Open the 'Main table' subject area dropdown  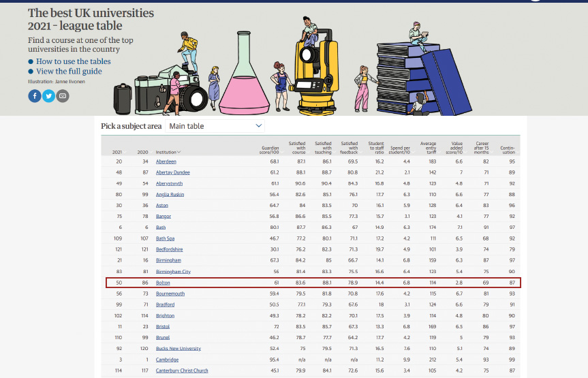click(215, 126)
